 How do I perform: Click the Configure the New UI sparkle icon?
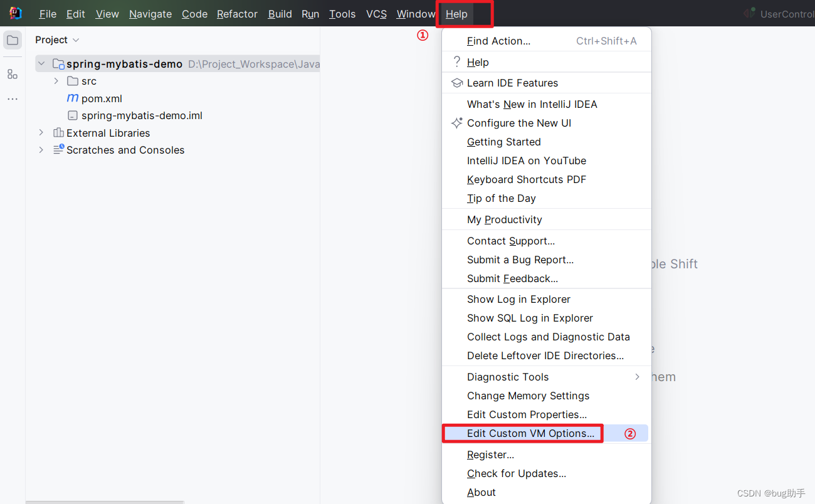pos(457,123)
